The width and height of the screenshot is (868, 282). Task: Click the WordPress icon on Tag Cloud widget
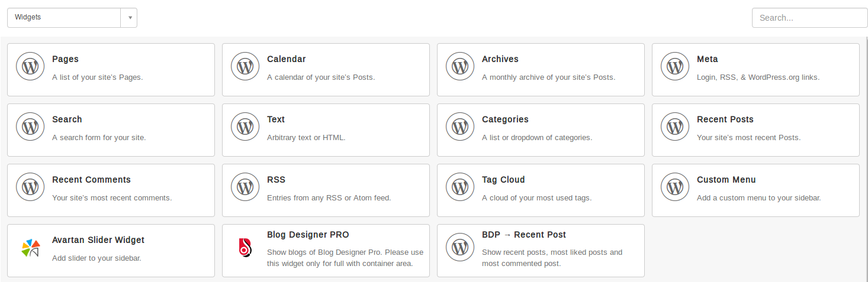click(460, 187)
